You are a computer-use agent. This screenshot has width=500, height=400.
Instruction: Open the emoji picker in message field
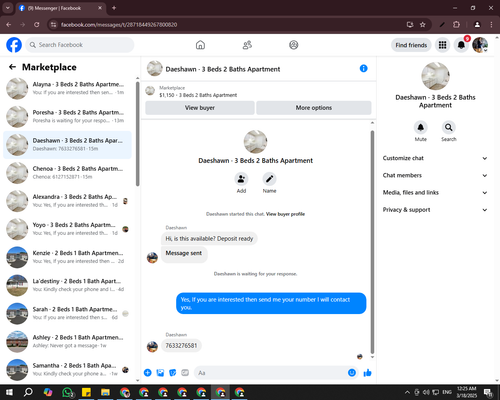pyautogui.click(x=352, y=373)
